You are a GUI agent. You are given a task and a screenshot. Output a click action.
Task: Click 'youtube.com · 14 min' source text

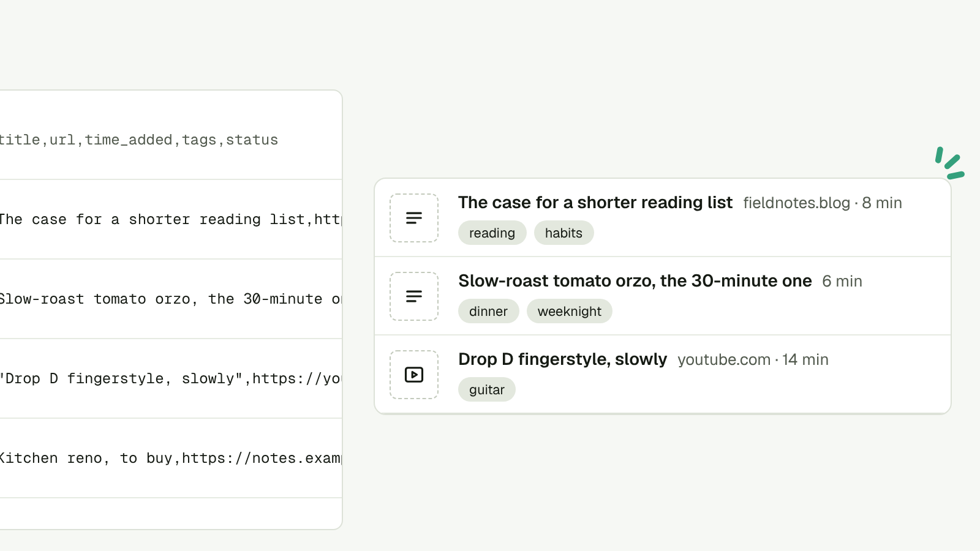click(753, 359)
